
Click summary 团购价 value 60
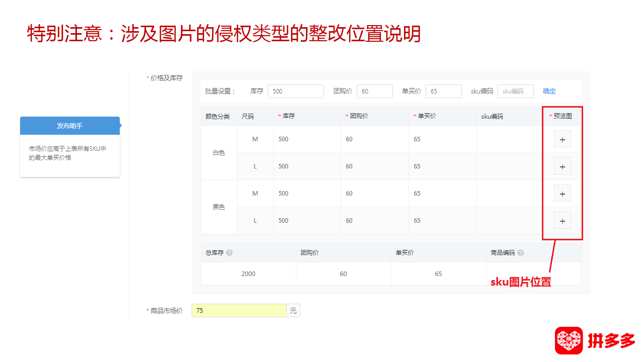[343, 274]
